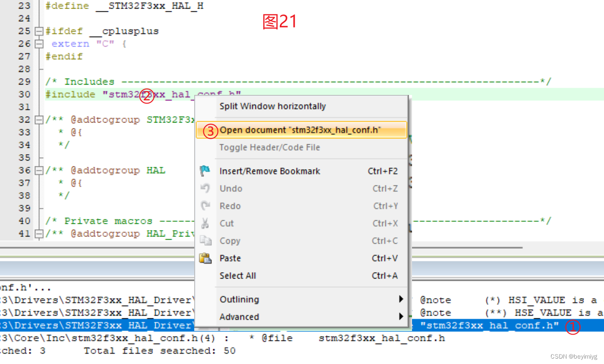Click the editor horizontal scrollbar
Image resolution: width=604 pixels, height=364 pixels.
click(261, 248)
